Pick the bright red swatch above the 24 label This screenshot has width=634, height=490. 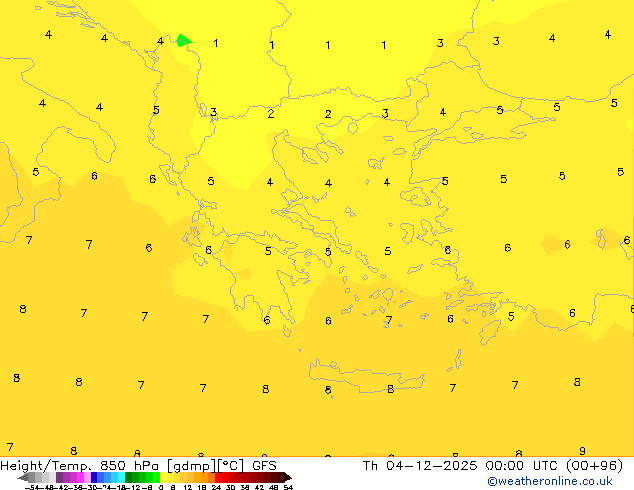coord(218,477)
